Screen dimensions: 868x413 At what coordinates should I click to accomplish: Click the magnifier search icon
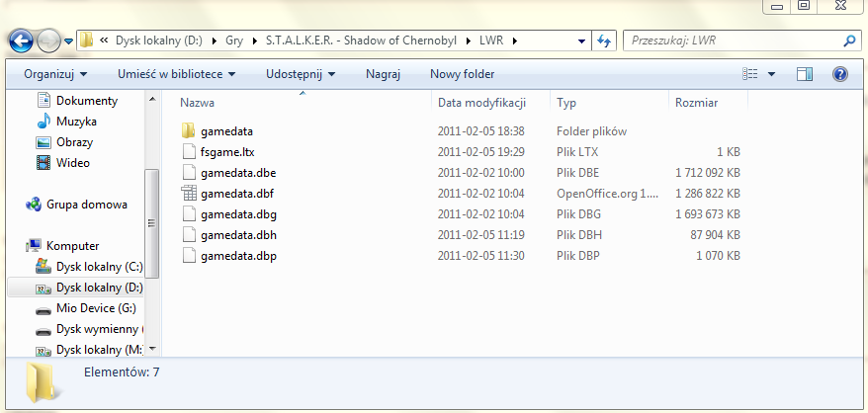tap(849, 41)
